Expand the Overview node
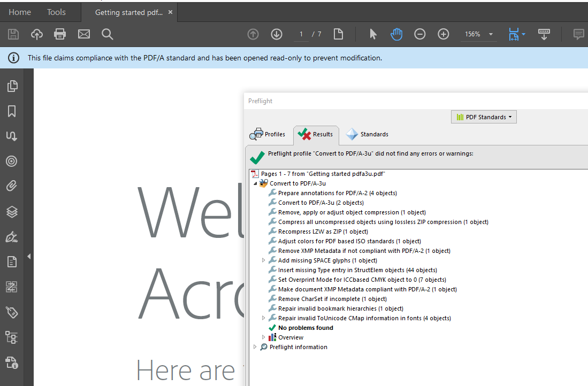588x386 pixels. coord(264,337)
